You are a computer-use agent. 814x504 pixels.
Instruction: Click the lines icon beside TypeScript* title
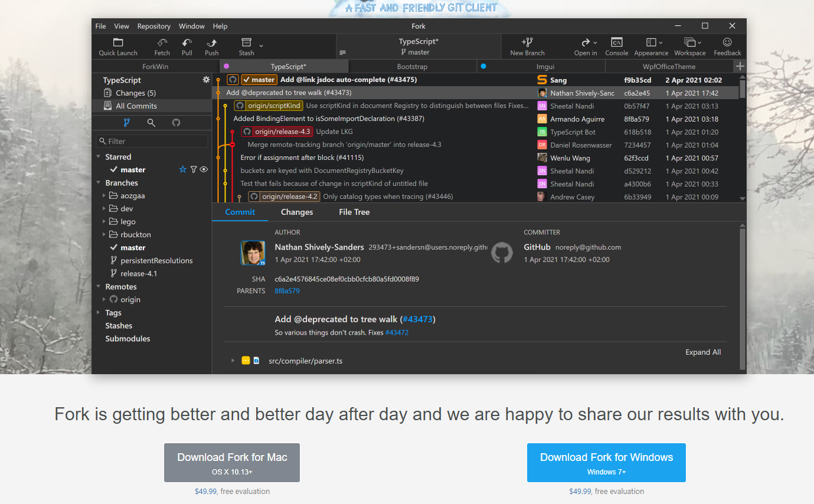tap(343, 53)
